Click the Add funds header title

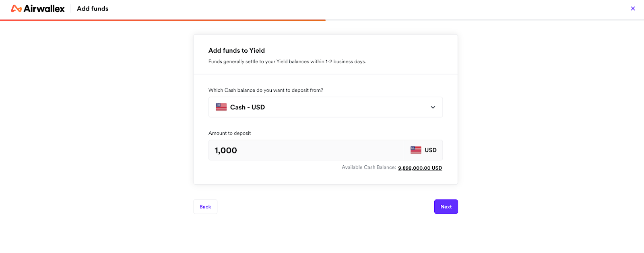coord(93,8)
